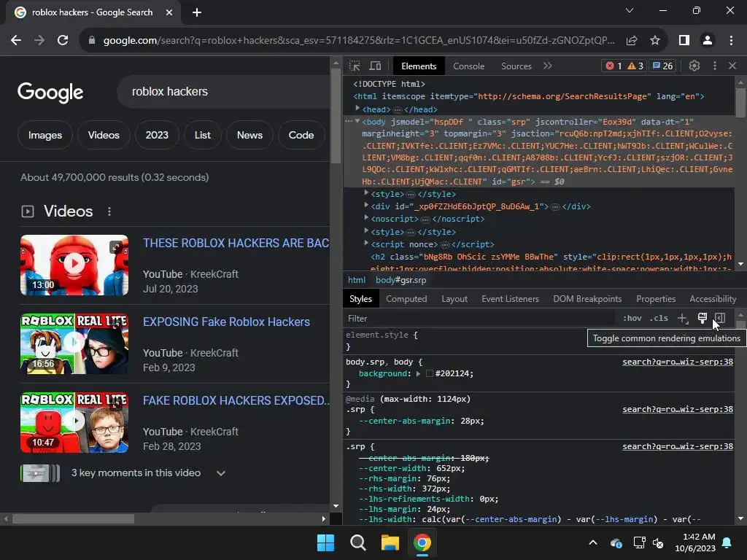
Task: Click the Google search box
Action: 224,91
